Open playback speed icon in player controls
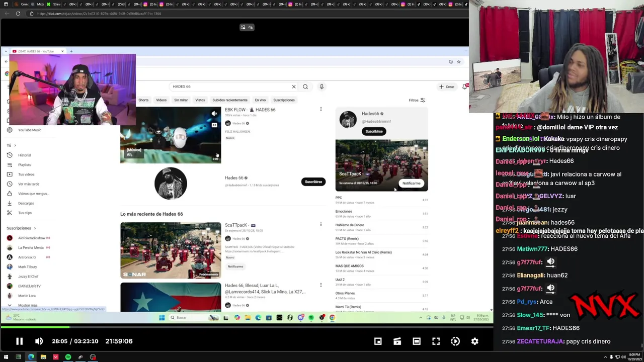644x362 pixels. [455, 341]
